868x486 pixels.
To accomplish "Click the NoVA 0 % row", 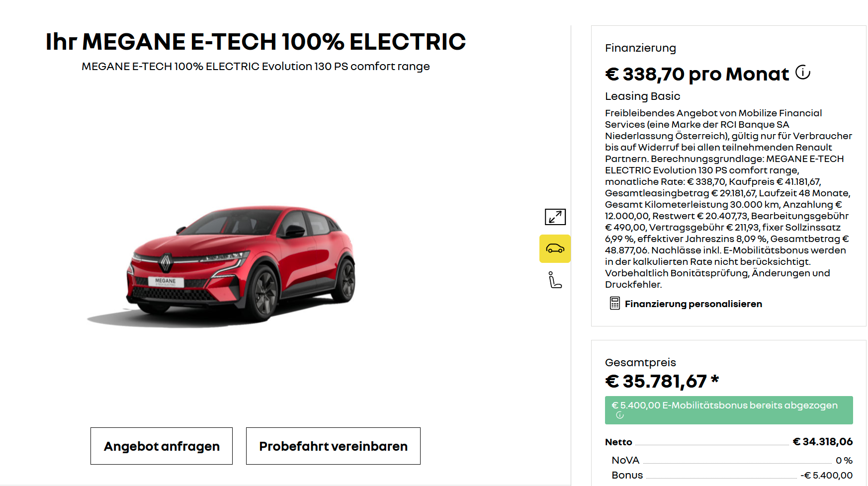I will (732, 460).
